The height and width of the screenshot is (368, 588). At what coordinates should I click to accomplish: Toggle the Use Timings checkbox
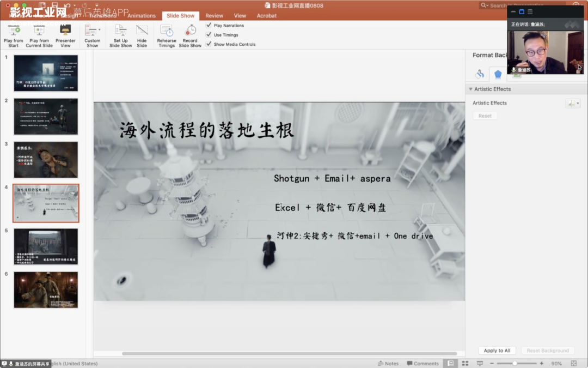[209, 34]
